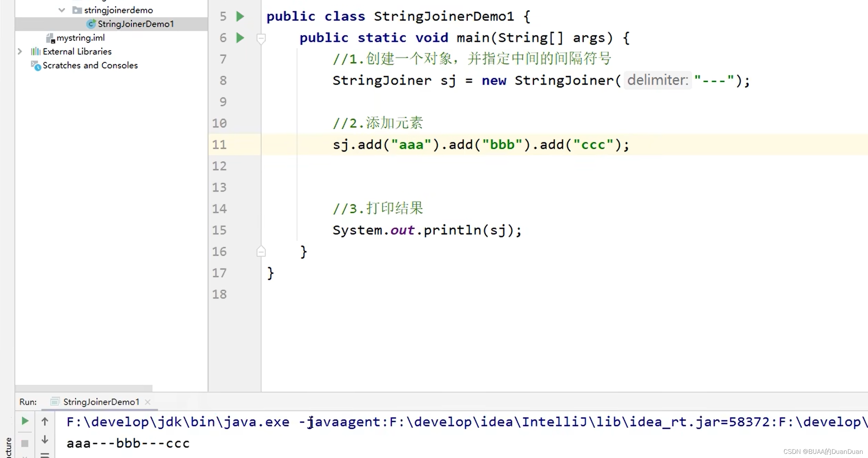Run main via gutter icon on line 5
Screen dimensions: 868x458
tap(240, 16)
